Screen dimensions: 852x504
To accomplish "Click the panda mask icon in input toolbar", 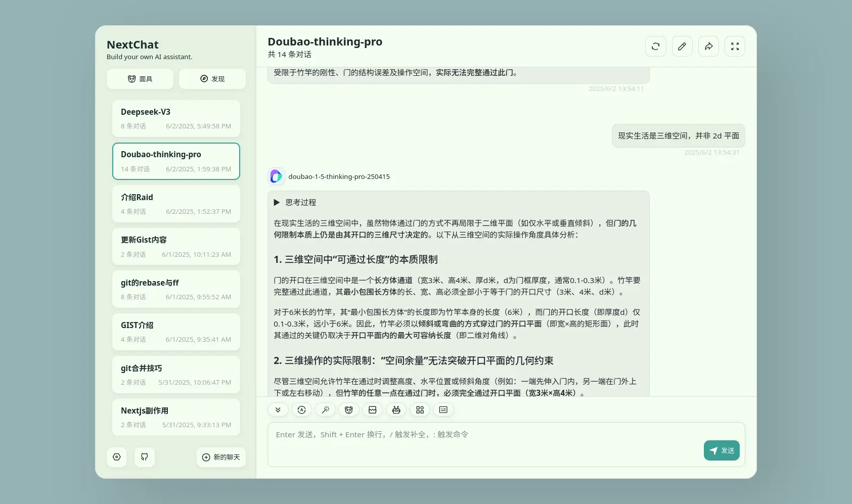I will pyautogui.click(x=349, y=410).
